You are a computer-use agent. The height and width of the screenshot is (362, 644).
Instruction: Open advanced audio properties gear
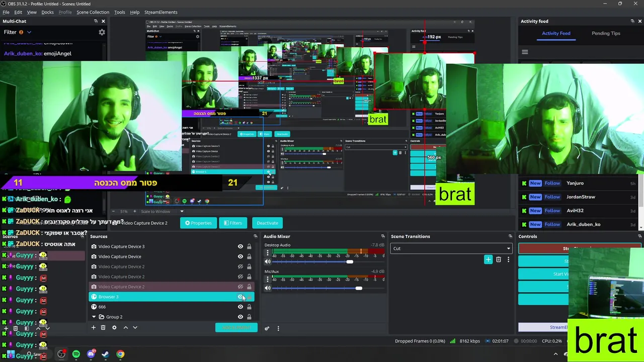pos(267,328)
